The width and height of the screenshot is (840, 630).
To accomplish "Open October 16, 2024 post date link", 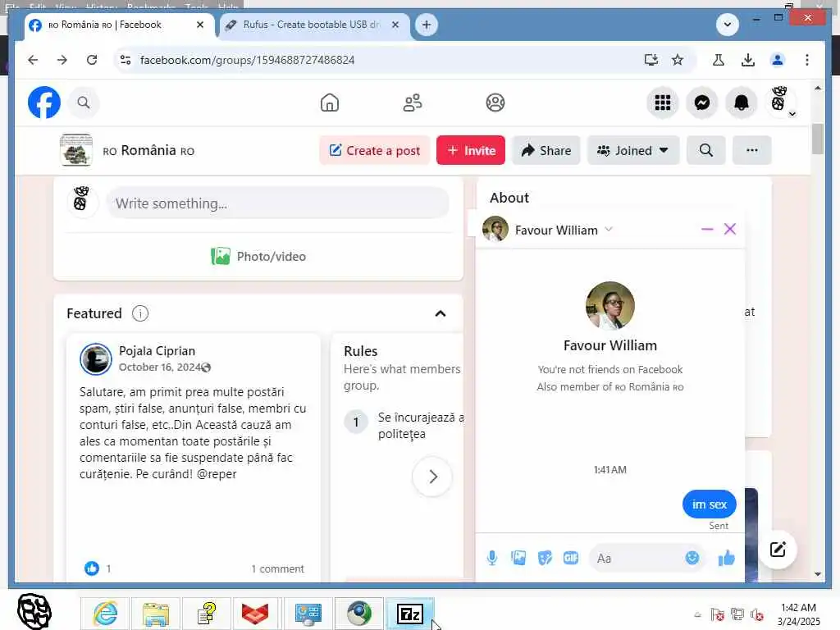I will tap(160, 367).
